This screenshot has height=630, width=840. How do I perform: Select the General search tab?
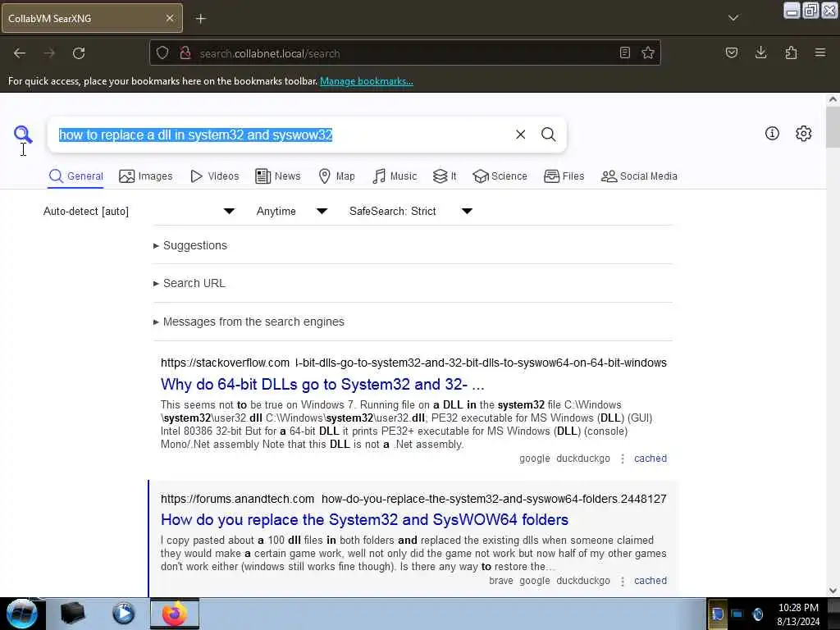[75, 176]
